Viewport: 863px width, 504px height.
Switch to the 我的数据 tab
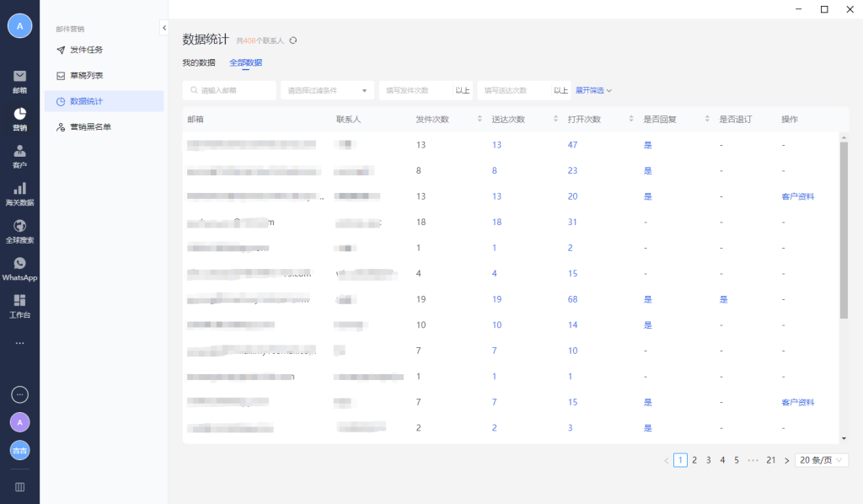[199, 62]
